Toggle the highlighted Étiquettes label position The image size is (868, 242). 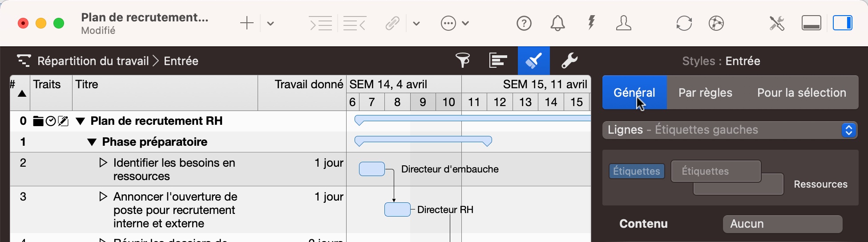click(x=637, y=171)
